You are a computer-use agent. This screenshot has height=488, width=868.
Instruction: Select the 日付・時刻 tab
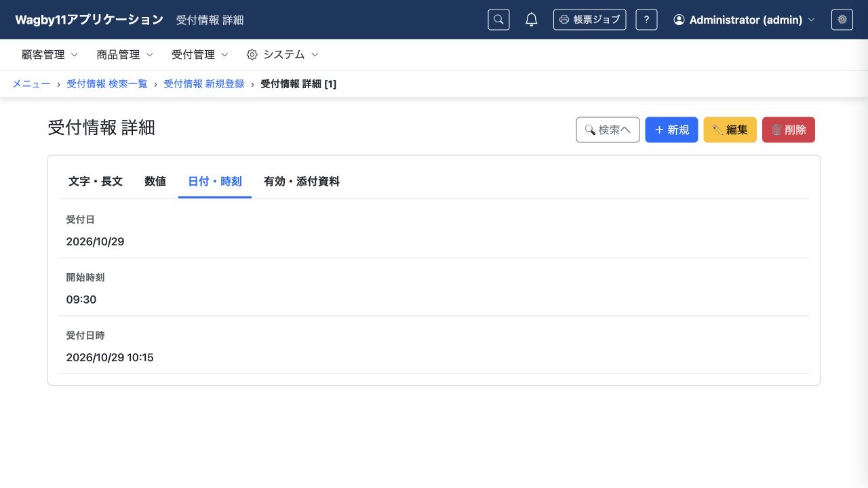(215, 182)
